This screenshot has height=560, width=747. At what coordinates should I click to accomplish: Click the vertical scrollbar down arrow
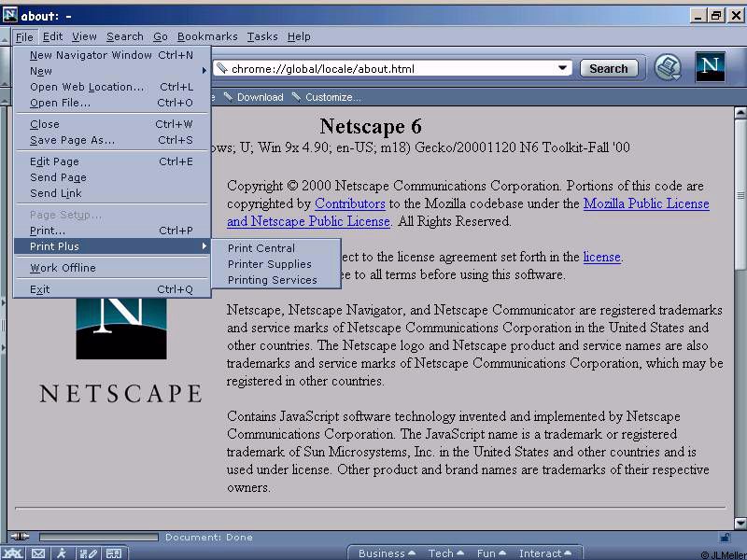[x=740, y=524]
